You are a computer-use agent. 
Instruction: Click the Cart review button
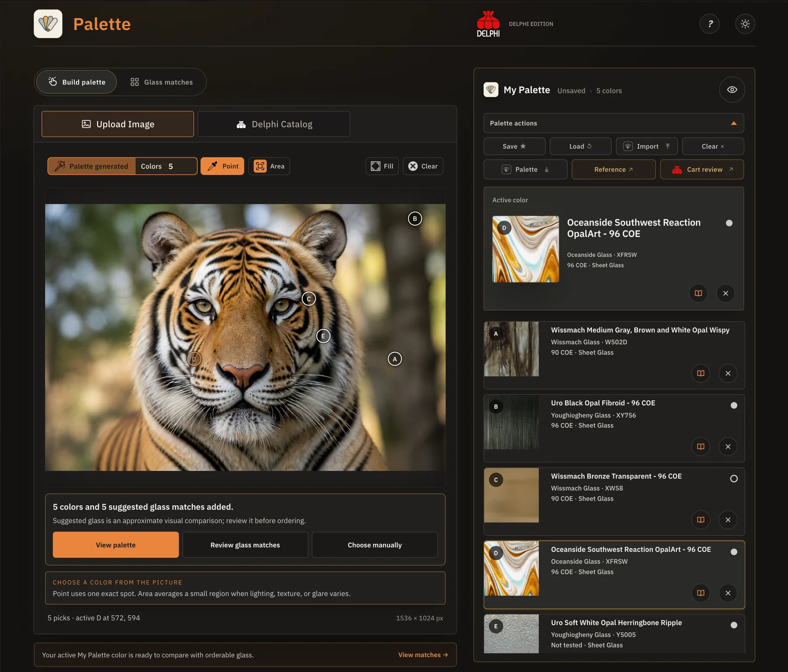tap(702, 169)
